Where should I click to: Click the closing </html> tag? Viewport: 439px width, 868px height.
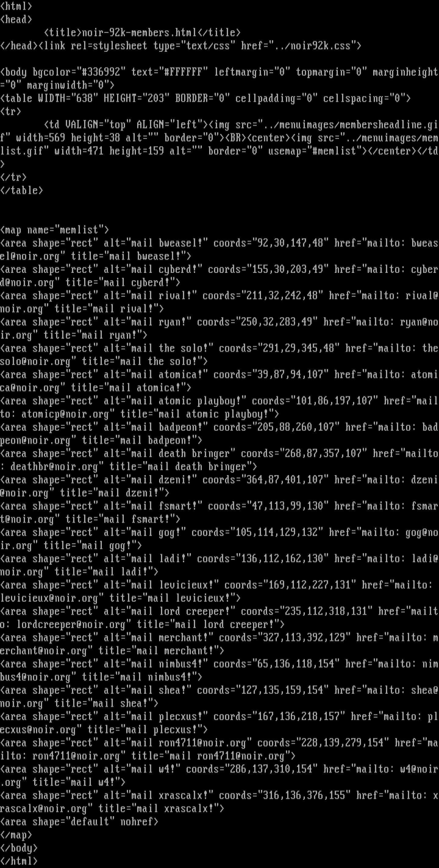click(x=19, y=861)
